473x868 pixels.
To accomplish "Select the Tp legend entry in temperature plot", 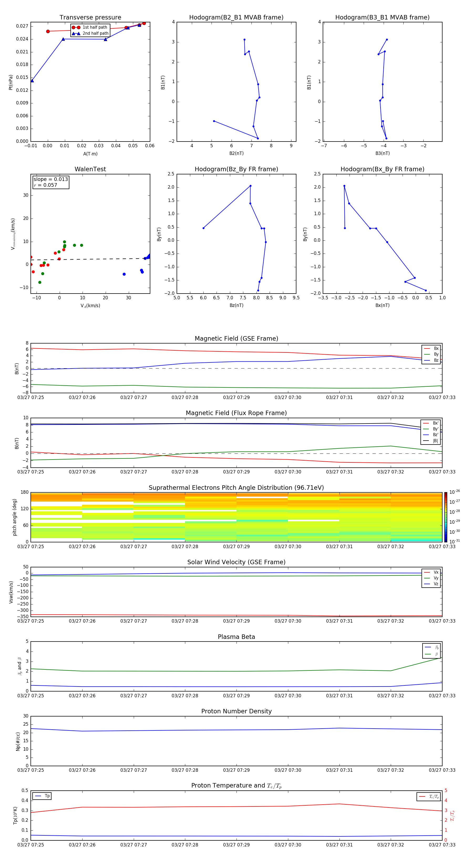I will coord(42,796).
